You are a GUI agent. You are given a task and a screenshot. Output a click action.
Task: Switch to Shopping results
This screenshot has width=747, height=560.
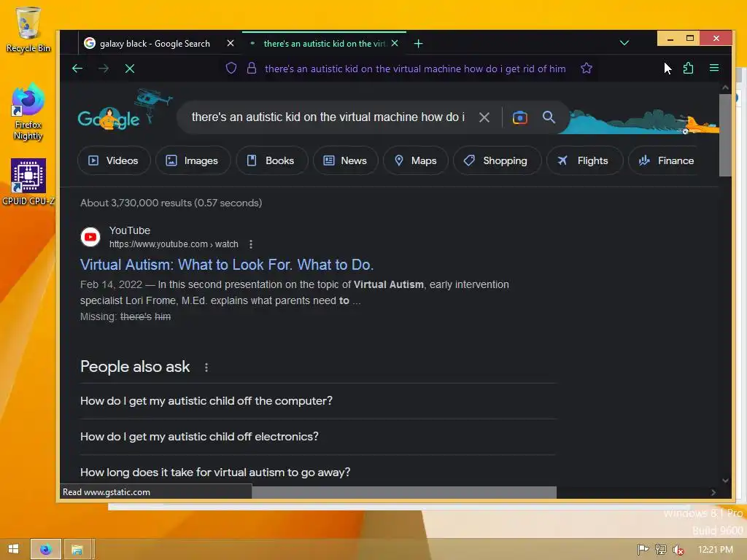coord(496,160)
